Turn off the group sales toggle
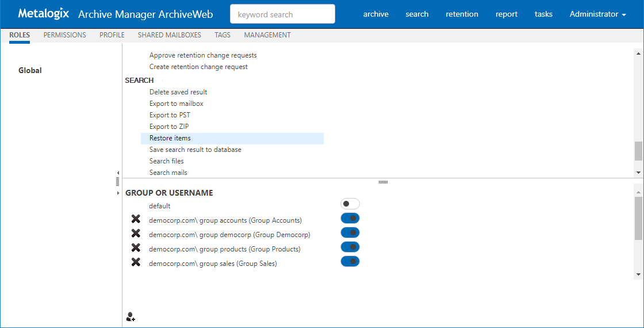Image resolution: width=644 pixels, height=328 pixels. point(350,261)
